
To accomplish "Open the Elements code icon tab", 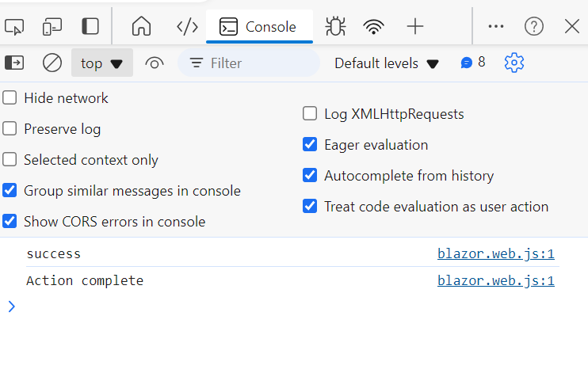I will pyautogui.click(x=187, y=27).
